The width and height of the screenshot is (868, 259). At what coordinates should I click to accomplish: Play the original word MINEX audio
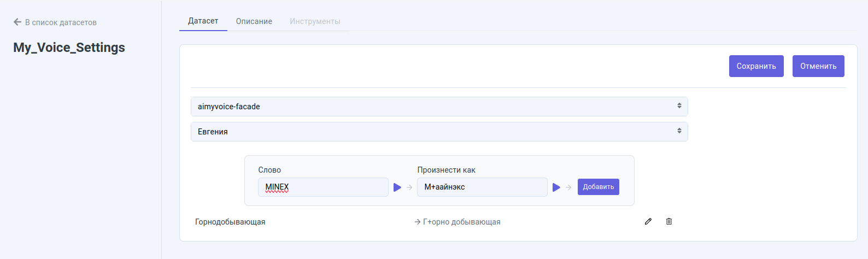(397, 187)
